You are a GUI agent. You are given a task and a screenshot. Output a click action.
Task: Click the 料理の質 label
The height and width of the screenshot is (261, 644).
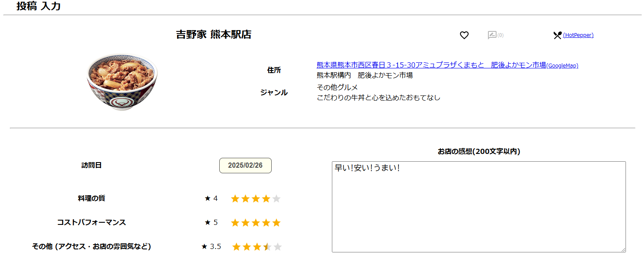pyautogui.click(x=92, y=198)
